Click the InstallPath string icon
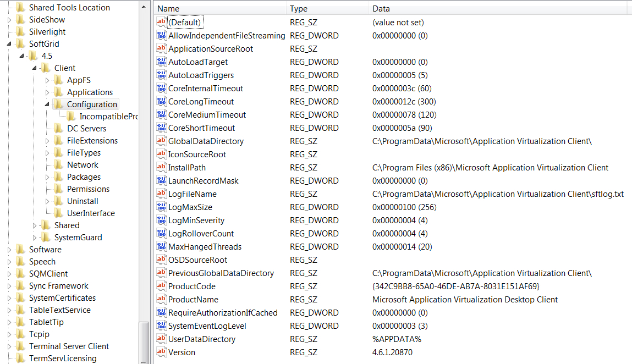The image size is (632, 364). coord(161,167)
